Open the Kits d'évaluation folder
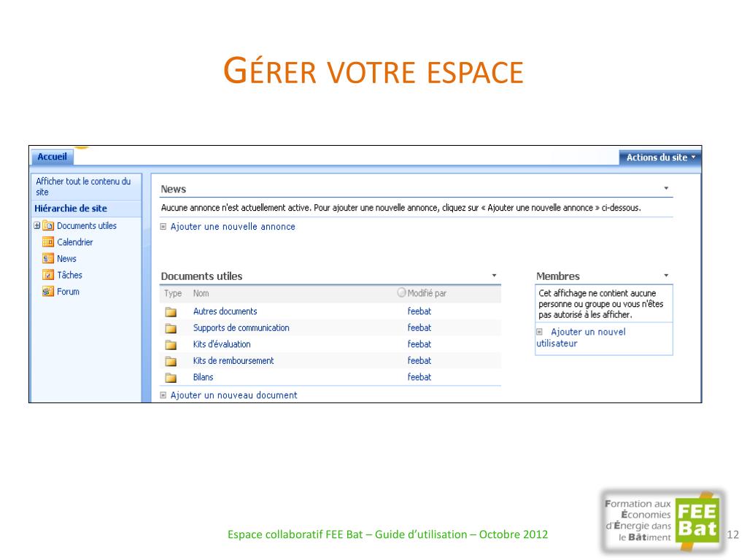 pos(222,344)
